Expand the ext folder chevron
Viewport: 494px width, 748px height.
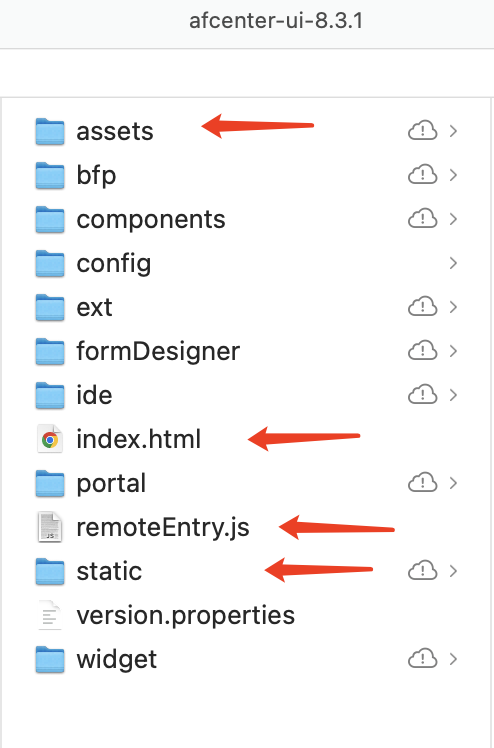pyautogui.click(x=453, y=307)
